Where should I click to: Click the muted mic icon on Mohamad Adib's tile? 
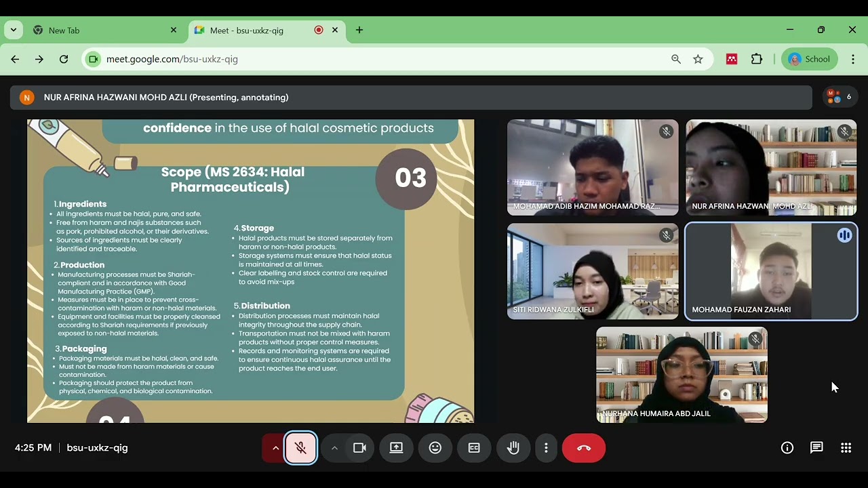click(x=666, y=131)
